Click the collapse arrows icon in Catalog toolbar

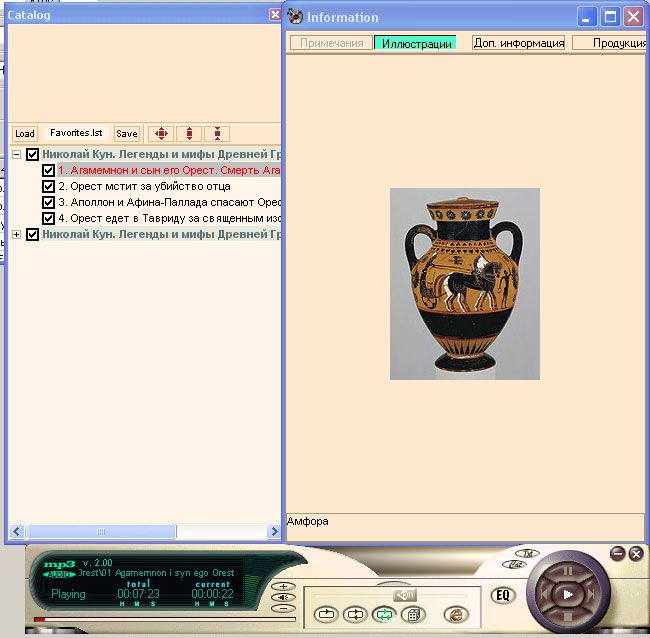coord(217,133)
